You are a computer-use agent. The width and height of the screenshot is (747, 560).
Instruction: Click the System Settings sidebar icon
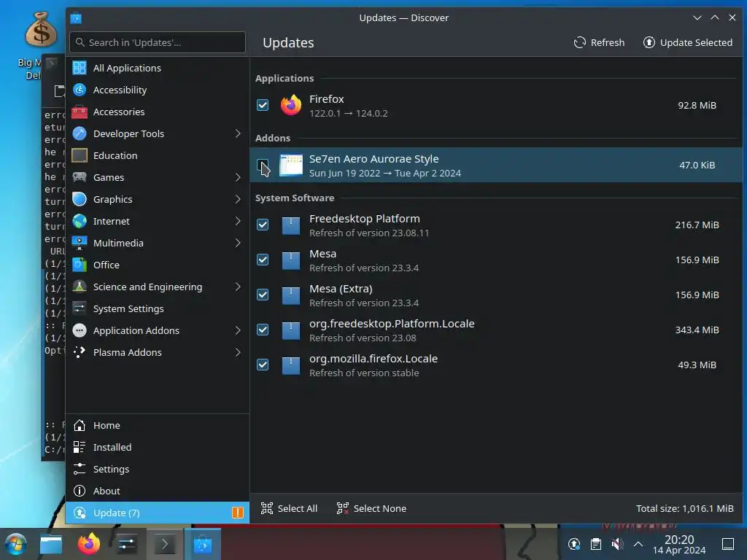[80, 308]
